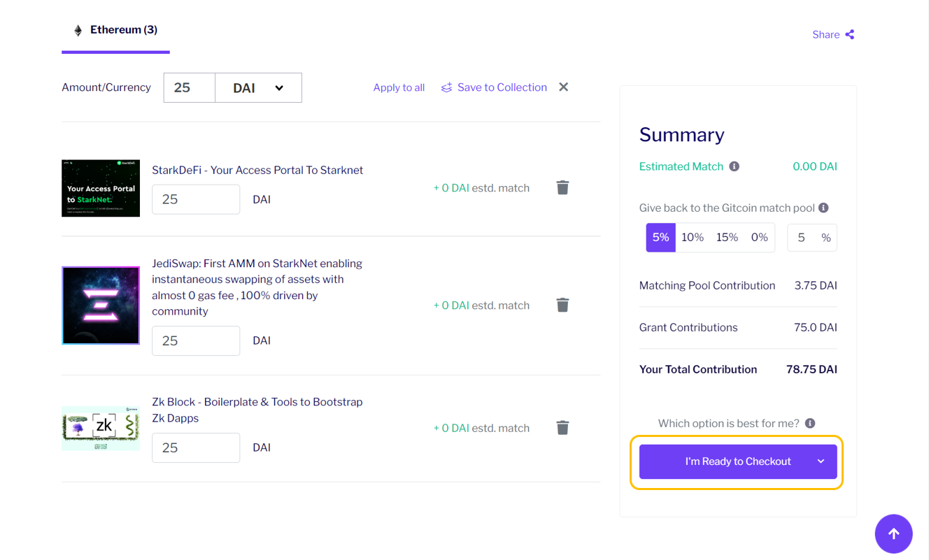Close the amount/currency bar with X
This screenshot has height=560, width=929.
[563, 87]
